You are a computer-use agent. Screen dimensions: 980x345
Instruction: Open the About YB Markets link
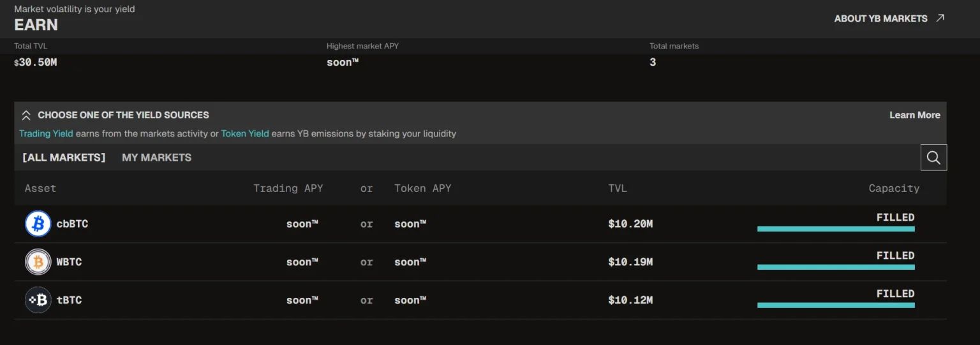point(880,18)
